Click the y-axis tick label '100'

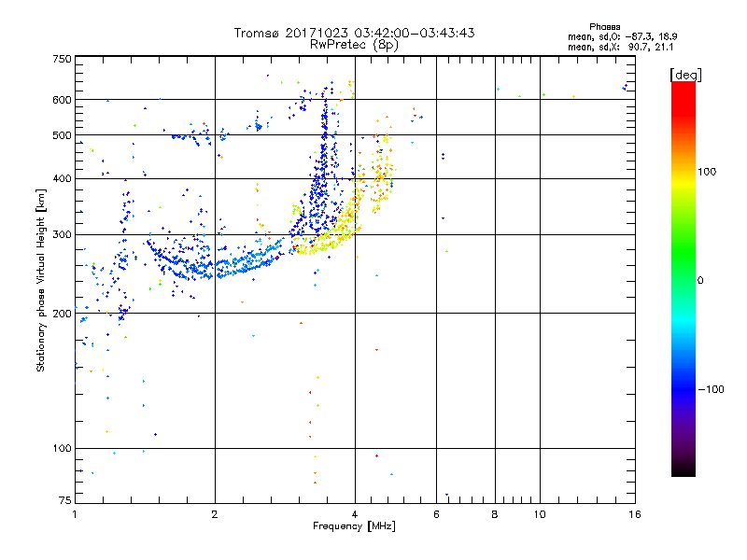click(62, 448)
